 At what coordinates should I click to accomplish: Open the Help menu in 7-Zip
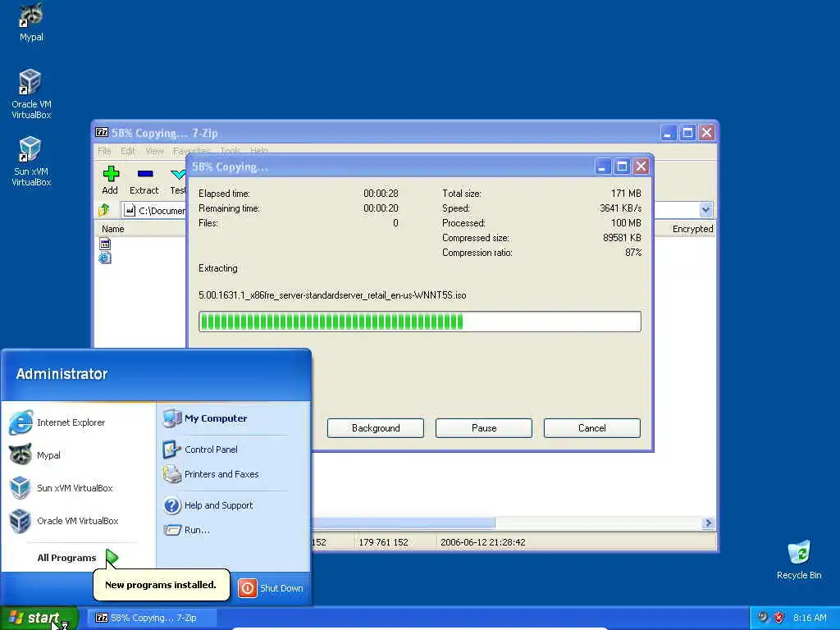point(258,151)
